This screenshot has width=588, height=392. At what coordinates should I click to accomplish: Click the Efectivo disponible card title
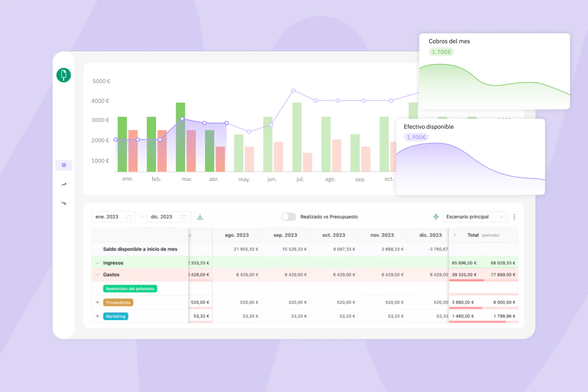(429, 127)
